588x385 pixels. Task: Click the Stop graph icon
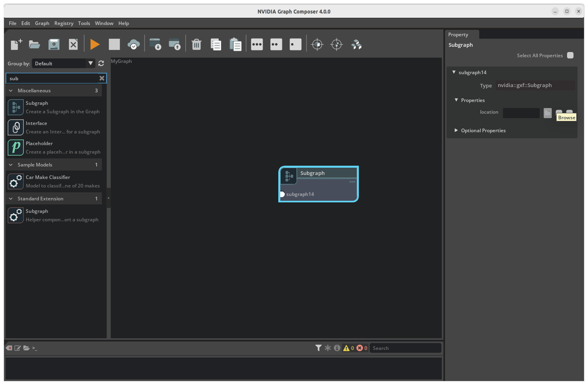coord(114,44)
